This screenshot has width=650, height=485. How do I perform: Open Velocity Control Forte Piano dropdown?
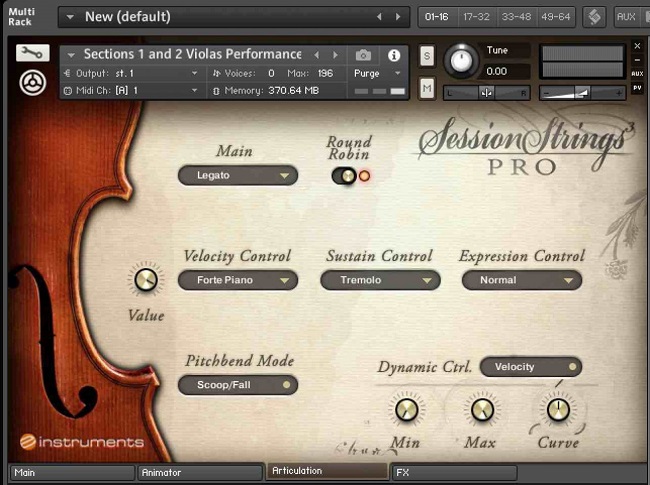238,280
